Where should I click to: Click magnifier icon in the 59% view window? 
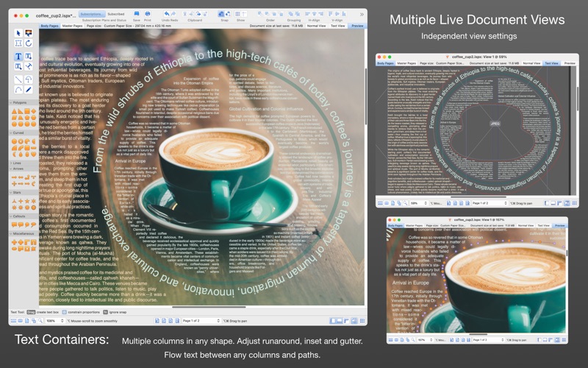click(405, 203)
